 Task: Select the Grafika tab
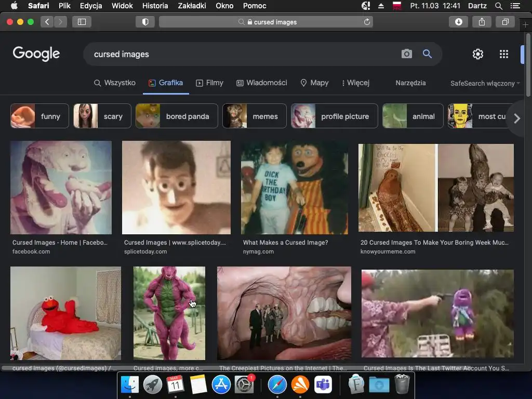pyautogui.click(x=166, y=83)
